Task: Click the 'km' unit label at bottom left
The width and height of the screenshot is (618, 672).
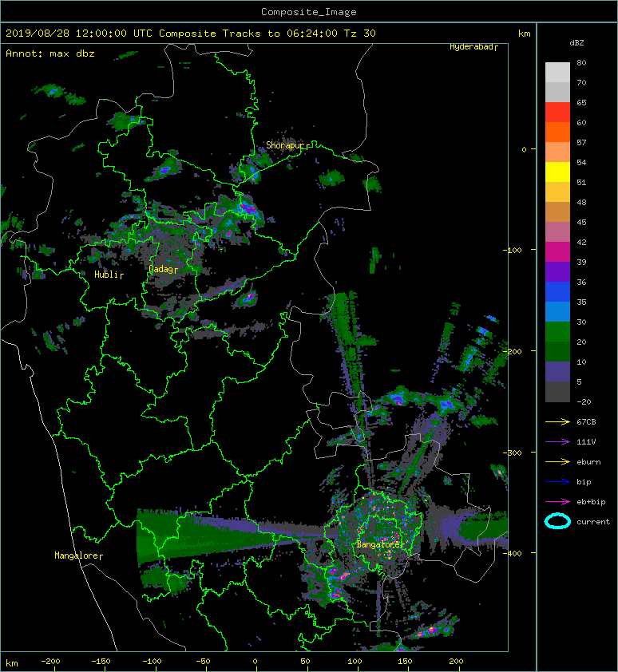Action: (12, 663)
